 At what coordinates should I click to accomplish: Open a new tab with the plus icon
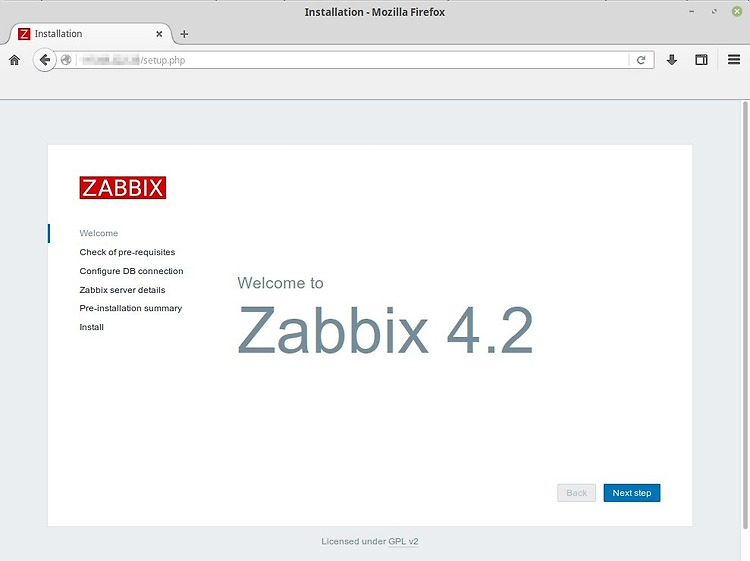click(184, 34)
